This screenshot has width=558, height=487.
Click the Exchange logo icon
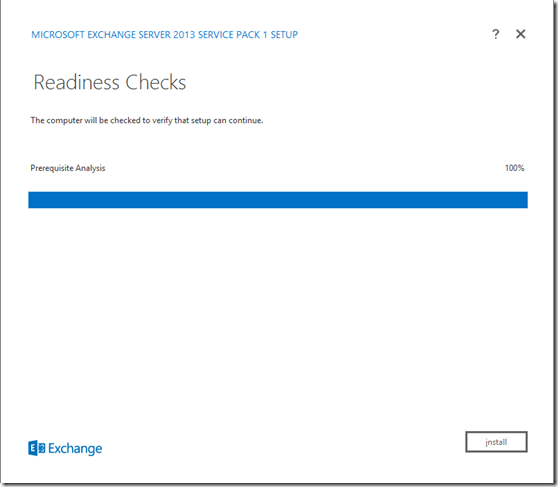tap(37, 448)
